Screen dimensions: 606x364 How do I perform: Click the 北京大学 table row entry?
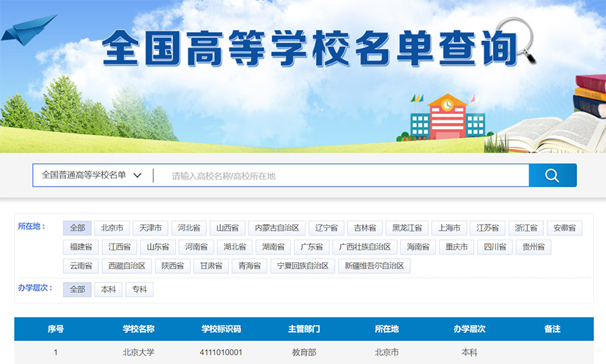(139, 352)
